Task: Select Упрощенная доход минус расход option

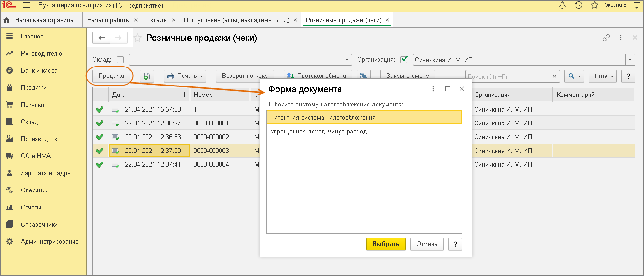Action: pos(364,132)
